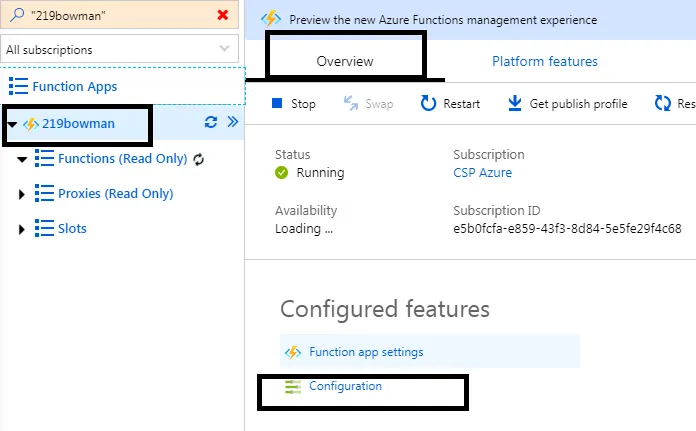Click the blue Stop square icon
Viewport: 696px width, 431px height.
pyautogui.click(x=277, y=103)
